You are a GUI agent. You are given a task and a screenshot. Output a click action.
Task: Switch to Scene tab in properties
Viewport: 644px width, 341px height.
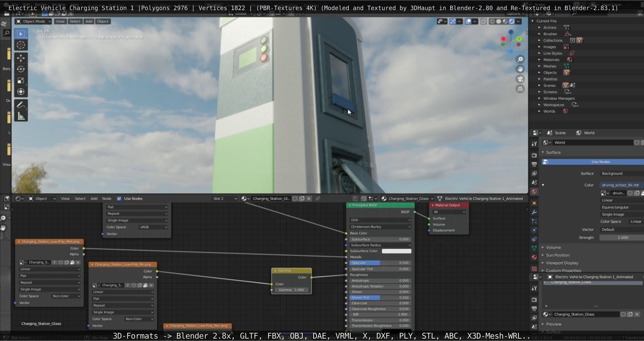pyautogui.click(x=556, y=133)
